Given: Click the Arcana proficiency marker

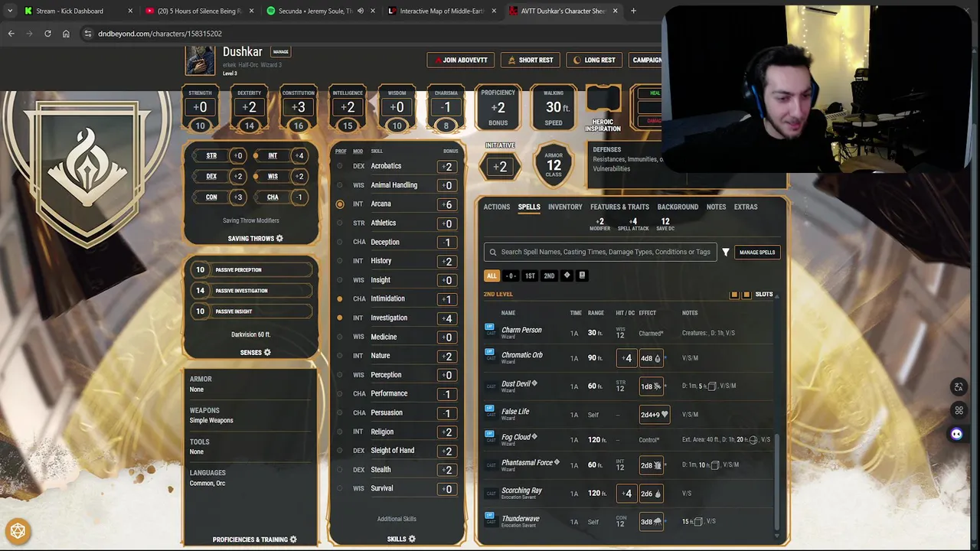Looking at the screenshot, I should (340, 204).
